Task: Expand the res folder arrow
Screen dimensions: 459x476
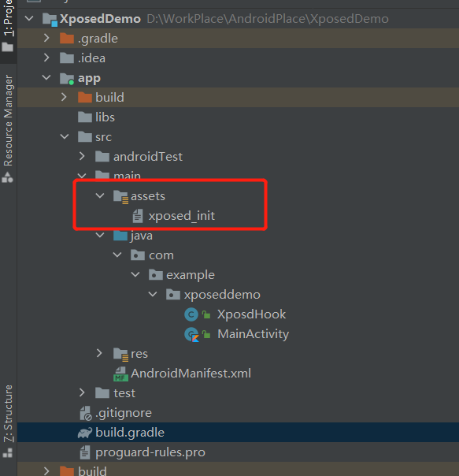Action: tap(99, 353)
